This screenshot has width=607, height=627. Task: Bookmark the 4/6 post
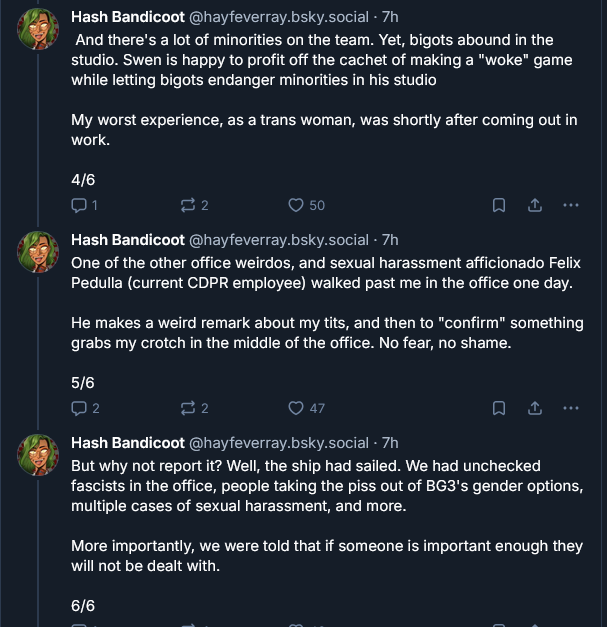click(498, 205)
